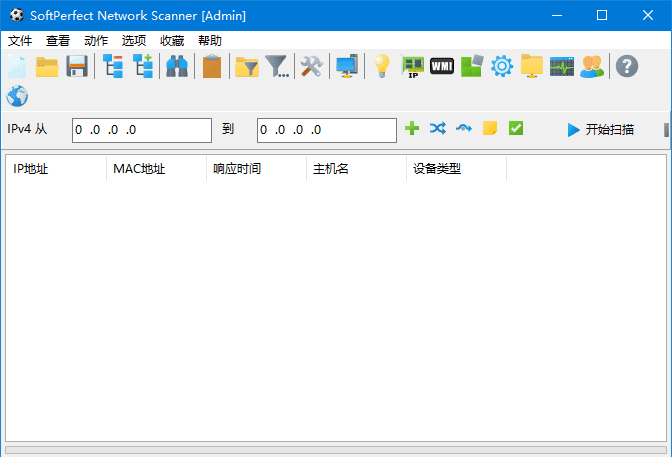This screenshot has height=457, width=672.
Task: Expand all nodes with the tree plus icon
Action: coord(143,66)
